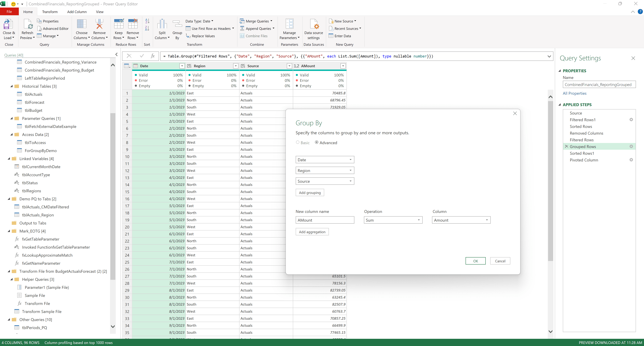Open the Date column filter dropdown

pyautogui.click(x=182, y=66)
